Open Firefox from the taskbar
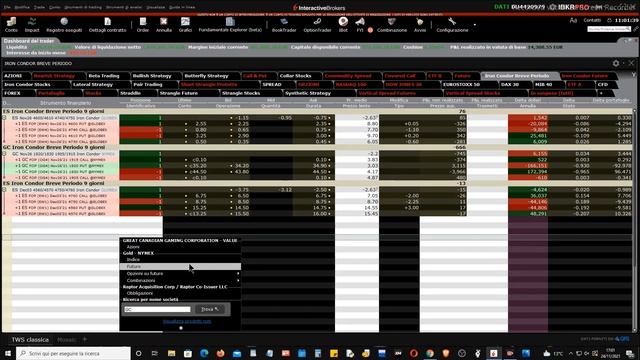 (220, 353)
